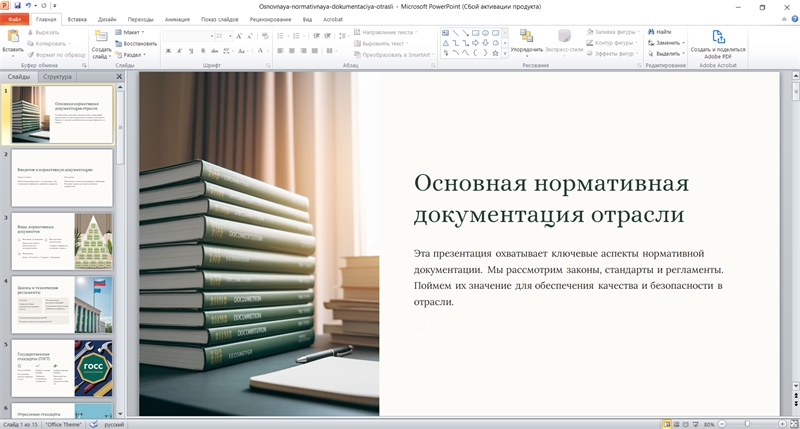Toggle center text alignment
This screenshot has width=800, height=429.
tap(291, 51)
